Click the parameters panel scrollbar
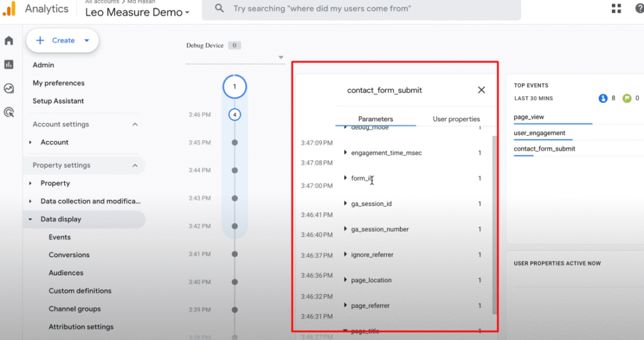The image size is (644, 340). coord(494,223)
